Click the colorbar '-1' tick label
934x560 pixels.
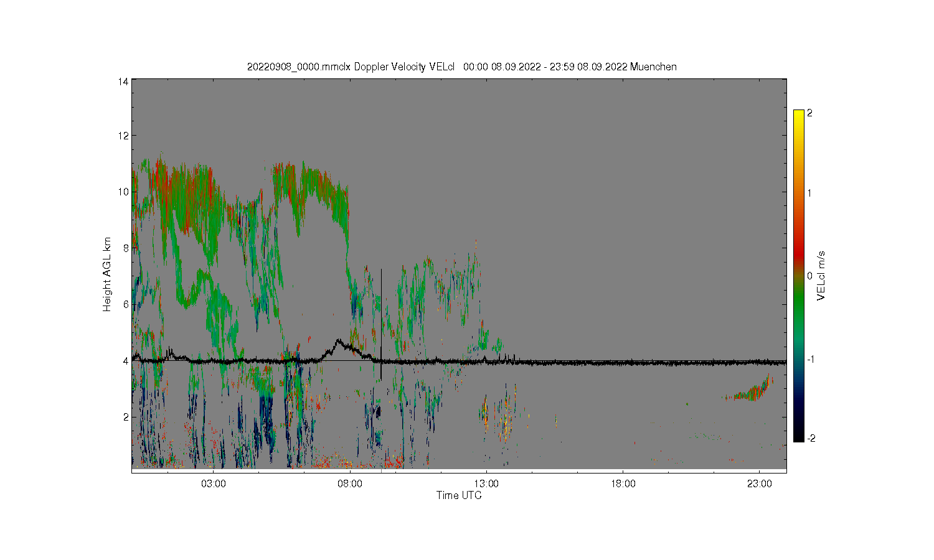[811, 360]
